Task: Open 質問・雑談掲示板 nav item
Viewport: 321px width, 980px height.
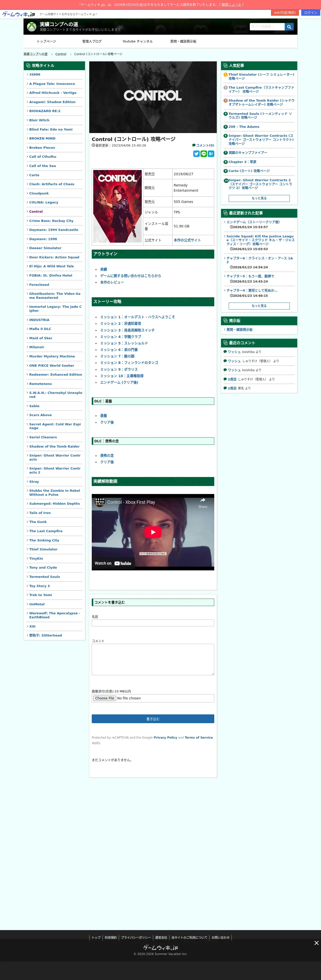Action: [x=183, y=41]
